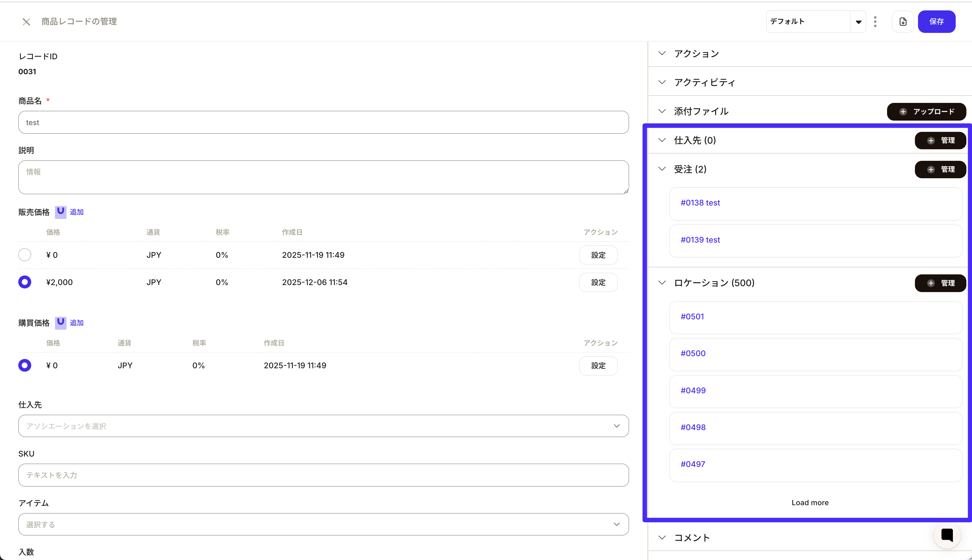Click the U badge icon next to 販売価格

60,212
